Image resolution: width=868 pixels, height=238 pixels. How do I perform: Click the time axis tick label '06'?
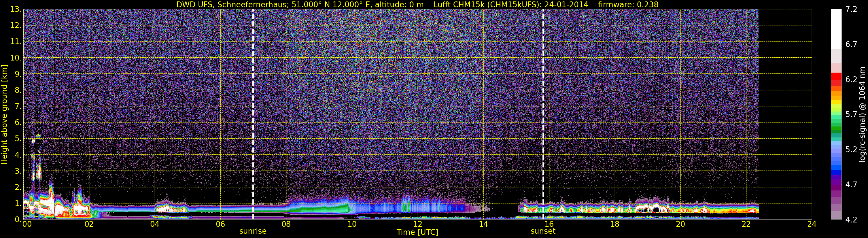[x=220, y=224]
